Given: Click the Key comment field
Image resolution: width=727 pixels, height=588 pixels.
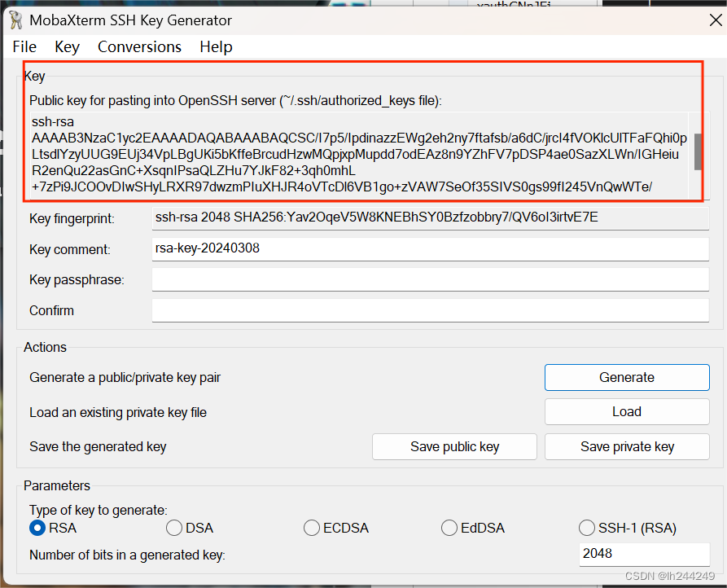Looking at the screenshot, I should (x=431, y=249).
